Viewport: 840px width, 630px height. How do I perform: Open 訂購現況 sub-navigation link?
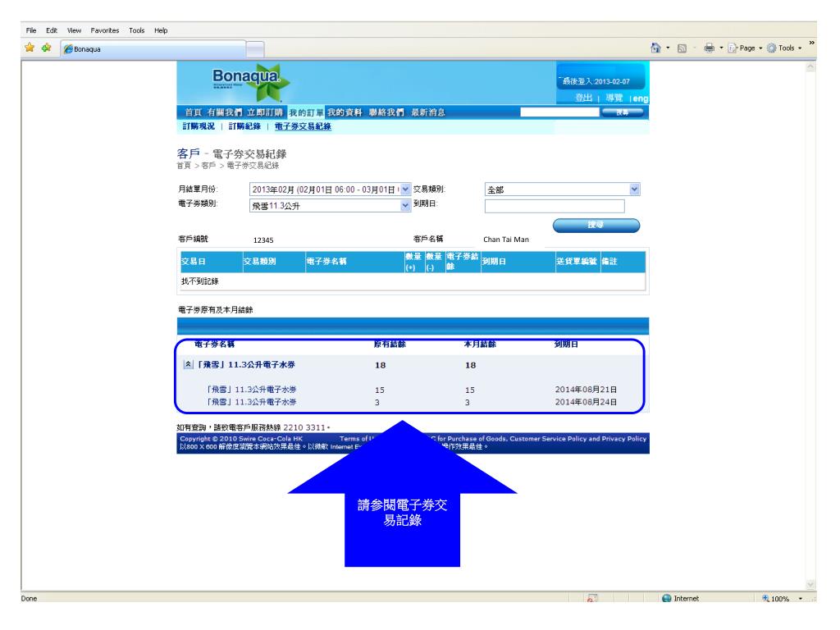pyautogui.click(x=199, y=126)
